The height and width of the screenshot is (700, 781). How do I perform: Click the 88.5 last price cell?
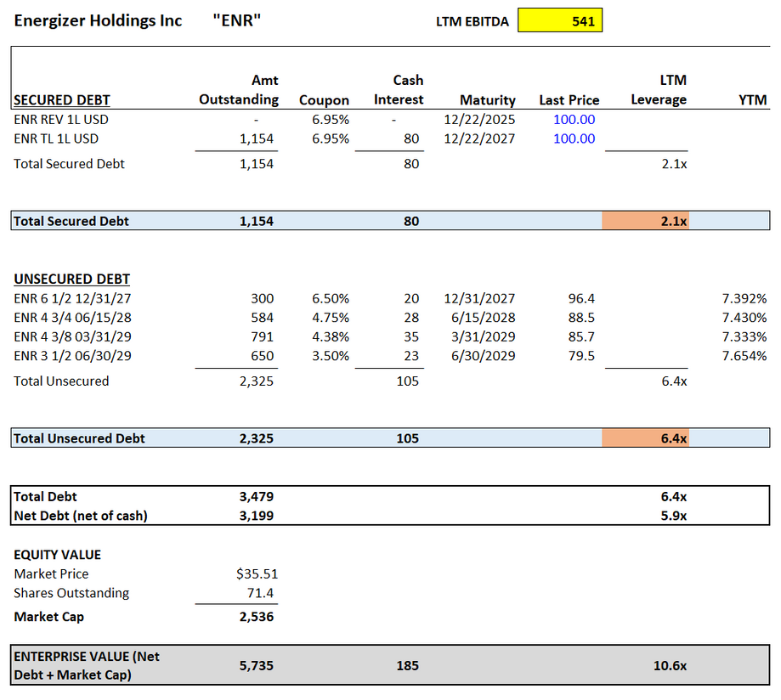(581, 317)
